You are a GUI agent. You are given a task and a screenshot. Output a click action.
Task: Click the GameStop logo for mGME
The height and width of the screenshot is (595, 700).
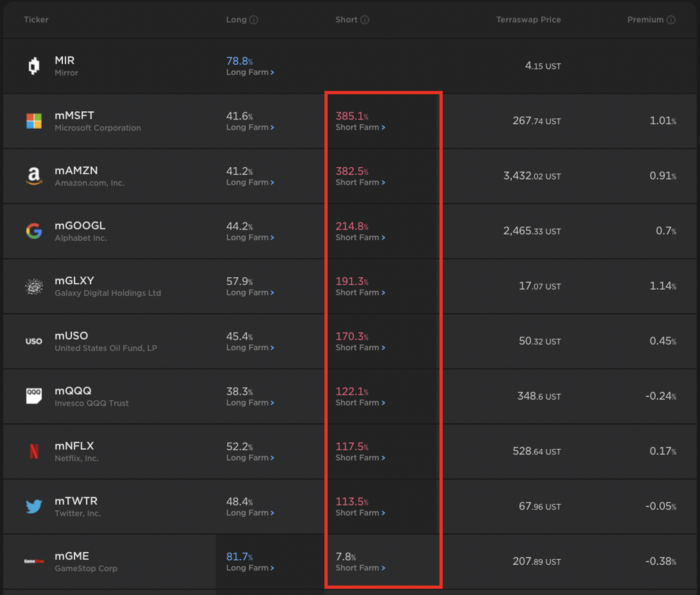pyautogui.click(x=34, y=561)
